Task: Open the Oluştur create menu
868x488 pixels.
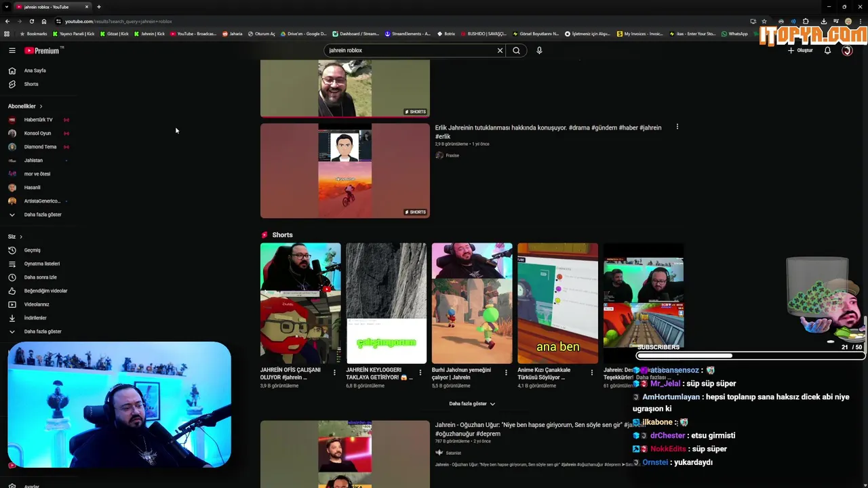Action: (800, 50)
